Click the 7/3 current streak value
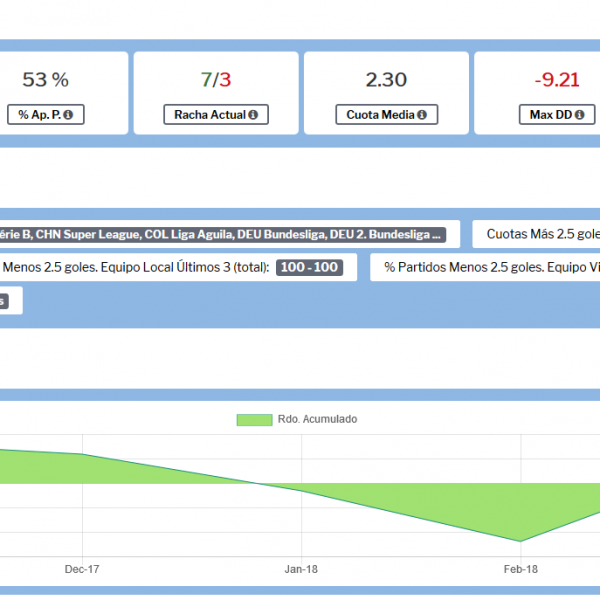 tap(216, 80)
